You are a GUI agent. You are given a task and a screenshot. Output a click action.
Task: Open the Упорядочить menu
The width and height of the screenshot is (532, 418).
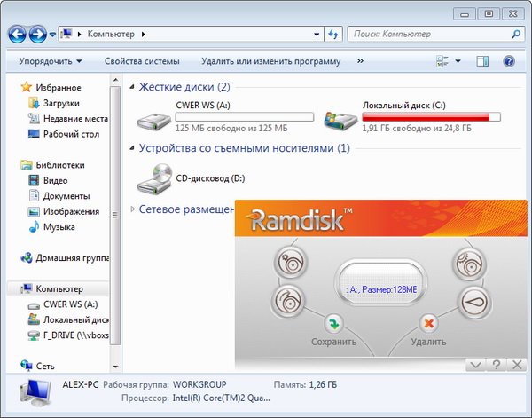tap(51, 61)
